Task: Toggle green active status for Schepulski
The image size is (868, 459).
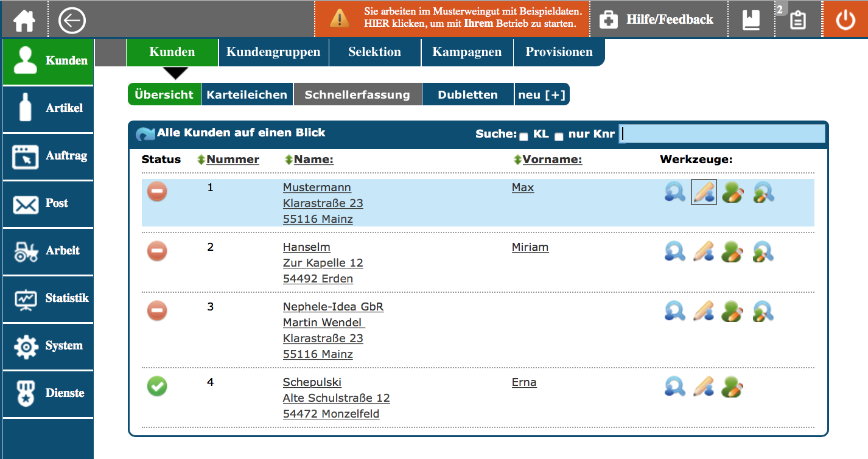Action: [157, 386]
